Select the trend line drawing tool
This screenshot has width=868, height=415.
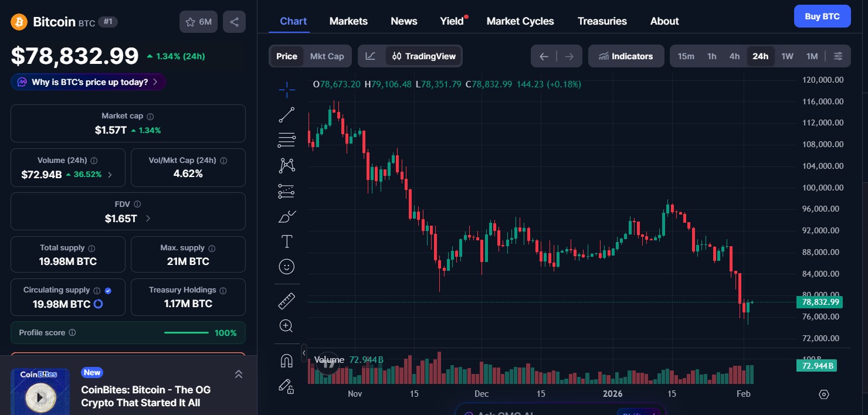(286, 114)
